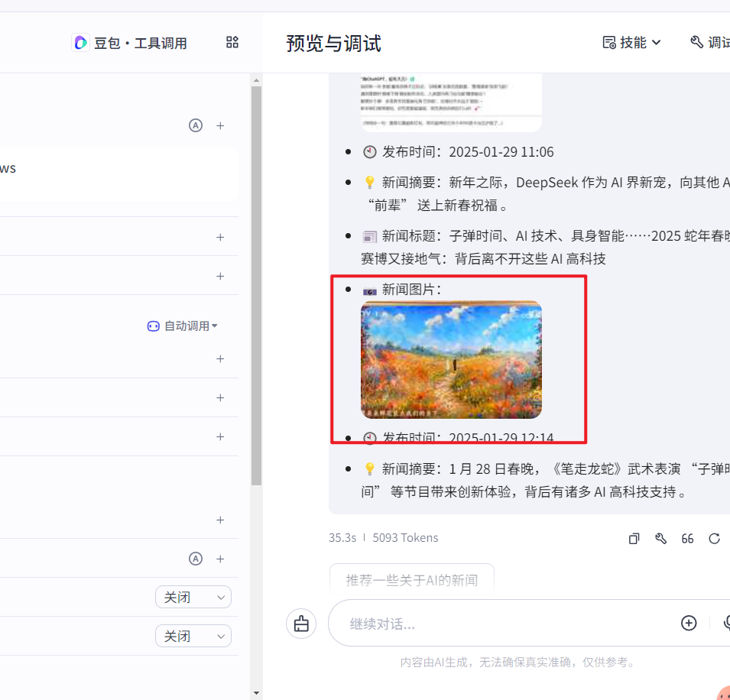Viewport: 730px width, 700px height.
Task: Click the 预览与调试 heading
Action: (333, 44)
